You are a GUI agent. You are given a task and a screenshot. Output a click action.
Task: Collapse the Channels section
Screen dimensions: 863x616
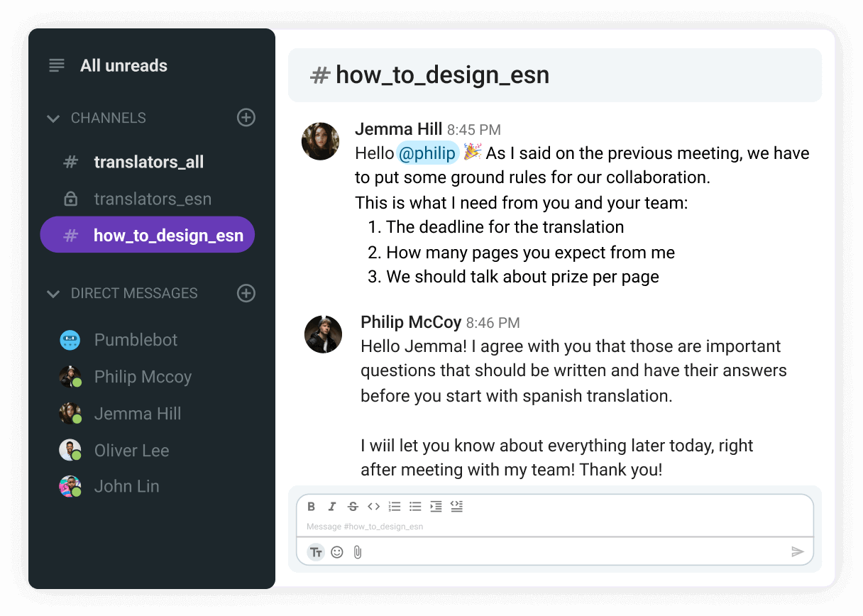[x=53, y=119]
